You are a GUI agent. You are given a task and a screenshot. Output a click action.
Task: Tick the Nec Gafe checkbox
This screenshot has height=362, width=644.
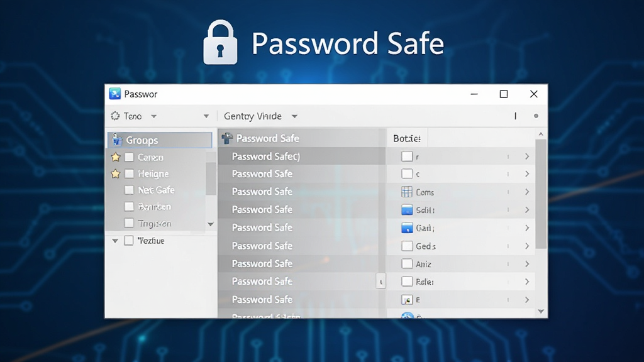[130, 190]
